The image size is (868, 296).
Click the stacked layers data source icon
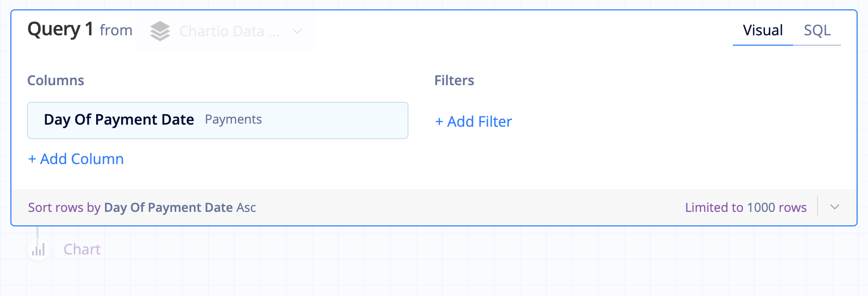(x=160, y=31)
